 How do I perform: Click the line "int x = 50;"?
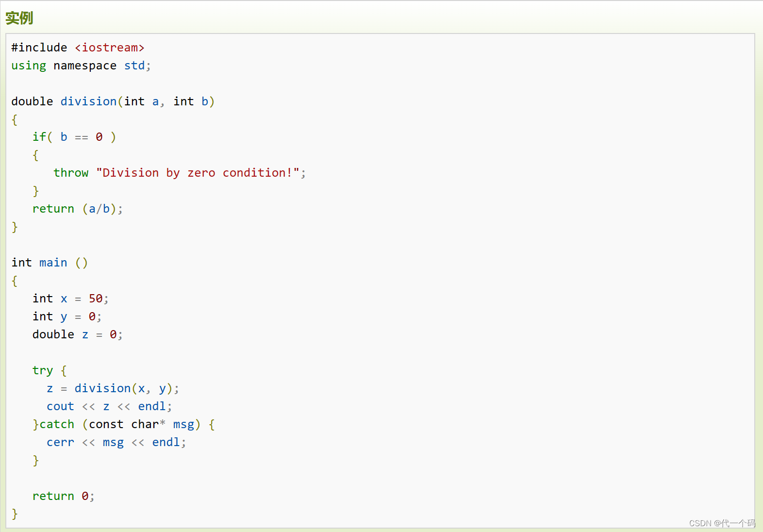click(70, 299)
